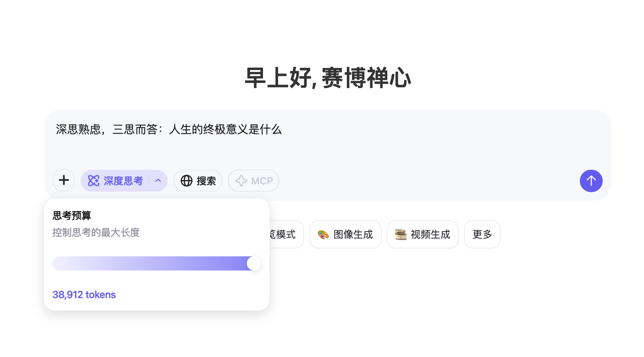This screenshot has height=357, width=644.
Task: Enable 搜索 web search
Action: tap(198, 181)
